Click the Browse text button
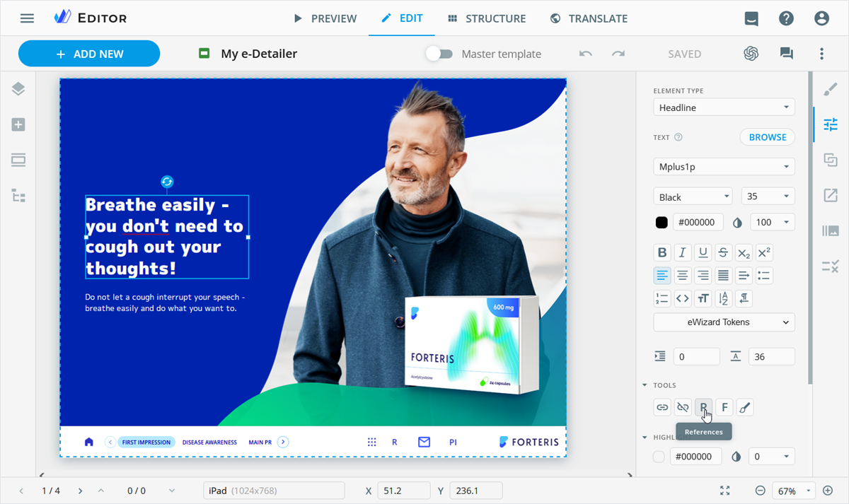This screenshot has height=504, width=849. click(x=767, y=137)
